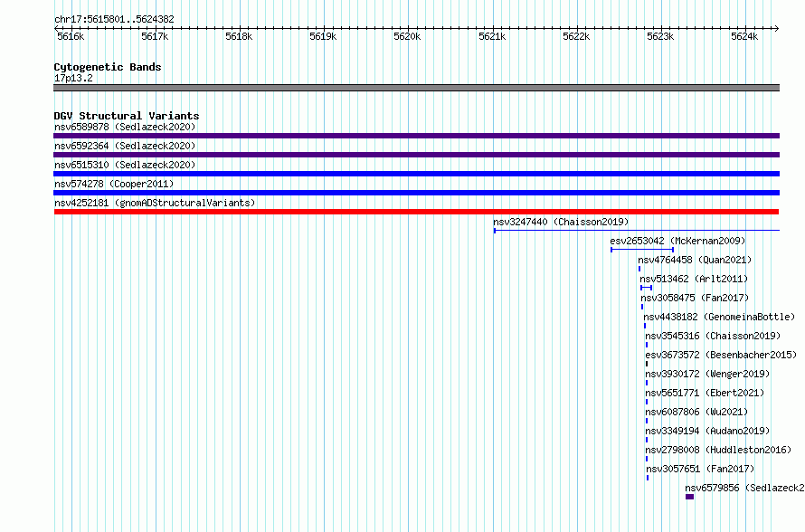The width and height of the screenshot is (805, 532).
Task: Open the nsv6515310 (Sedlazeck2020) label
Action: pyautogui.click(x=125, y=165)
